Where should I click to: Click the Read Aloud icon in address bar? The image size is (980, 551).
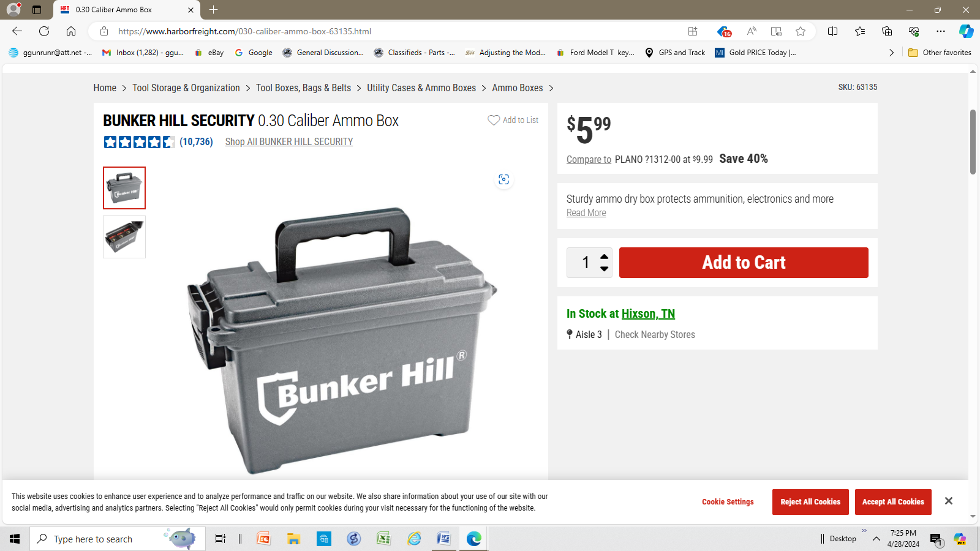pyautogui.click(x=752, y=31)
